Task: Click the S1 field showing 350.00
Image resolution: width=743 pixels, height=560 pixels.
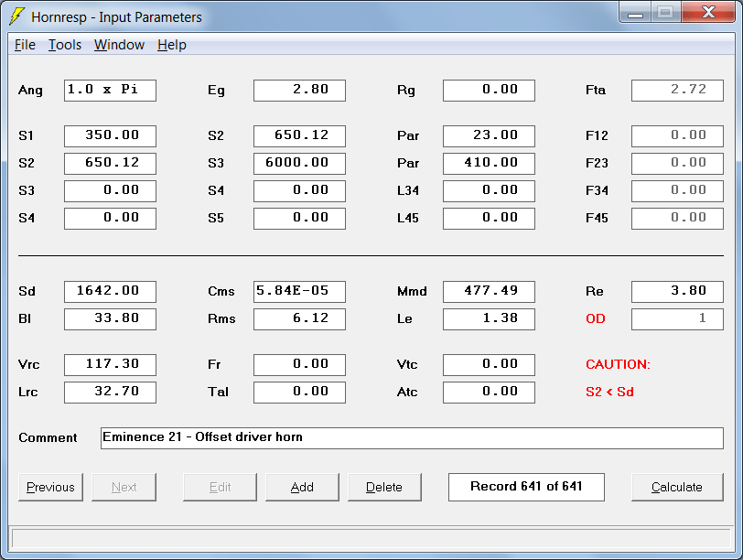Action: tap(110, 136)
